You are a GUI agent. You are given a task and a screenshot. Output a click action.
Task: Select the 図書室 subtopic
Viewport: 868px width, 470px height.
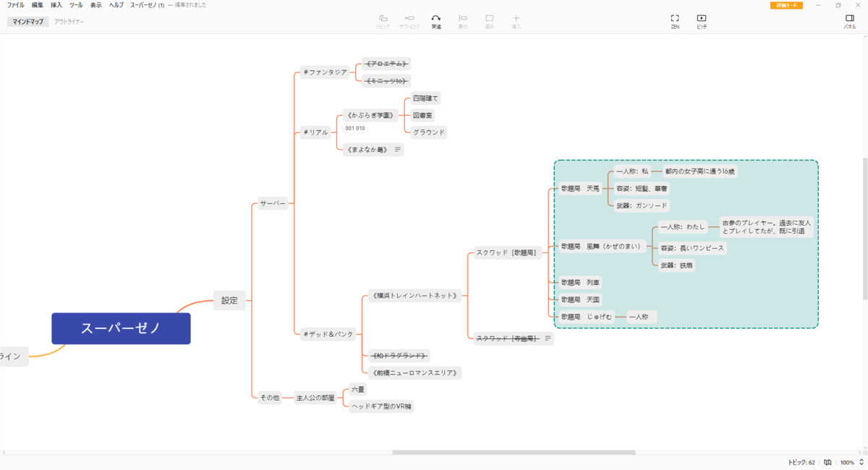tap(423, 115)
